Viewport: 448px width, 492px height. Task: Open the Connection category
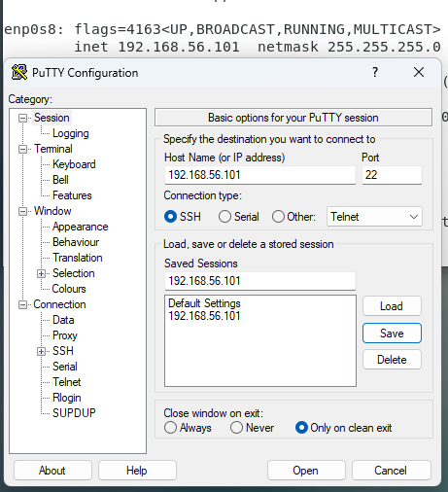[59, 304]
